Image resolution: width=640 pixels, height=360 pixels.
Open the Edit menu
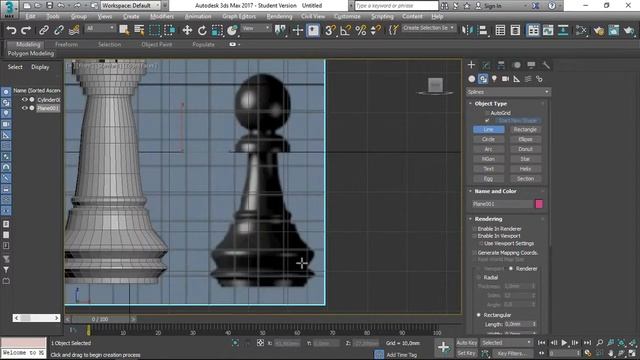tap(30, 17)
